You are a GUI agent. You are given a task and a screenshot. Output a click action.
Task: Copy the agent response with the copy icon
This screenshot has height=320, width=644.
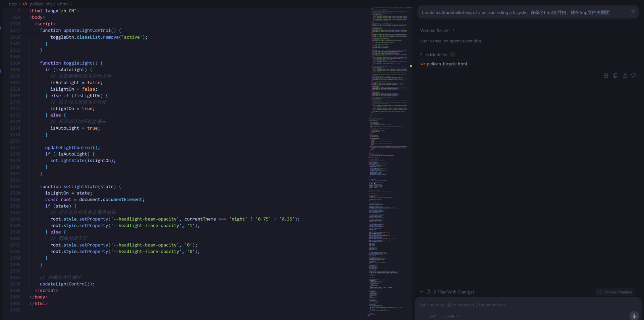coord(615,76)
